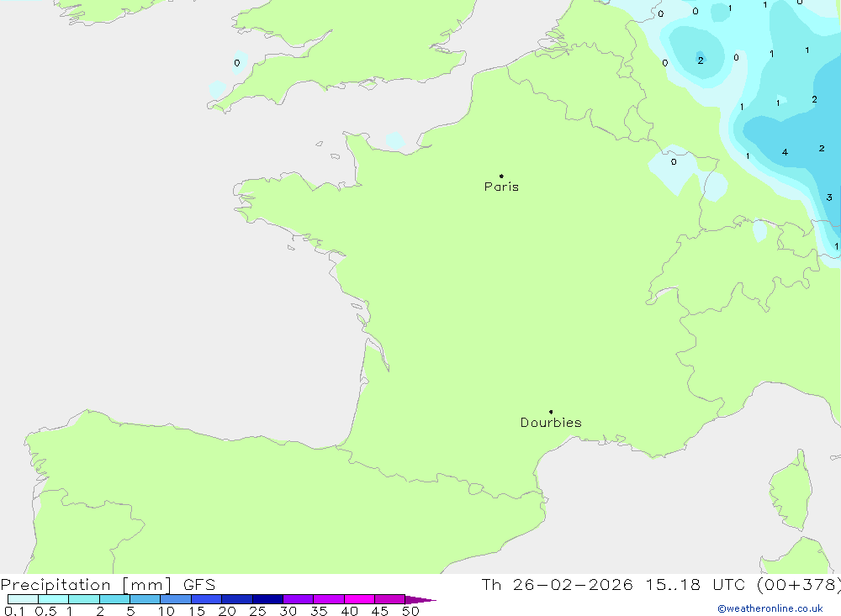Click the Paris city marker dot
Screen dimensions: 841x616
tap(501, 176)
